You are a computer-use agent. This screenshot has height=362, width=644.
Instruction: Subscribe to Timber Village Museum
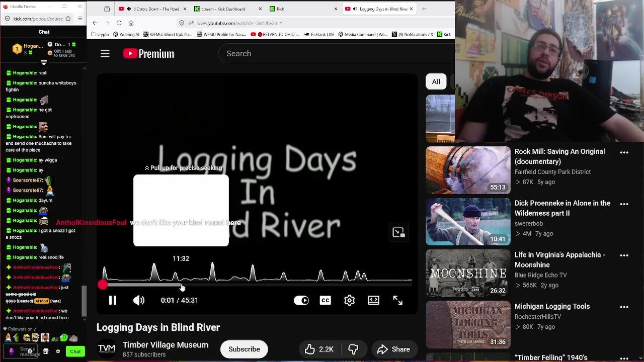(244, 349)
